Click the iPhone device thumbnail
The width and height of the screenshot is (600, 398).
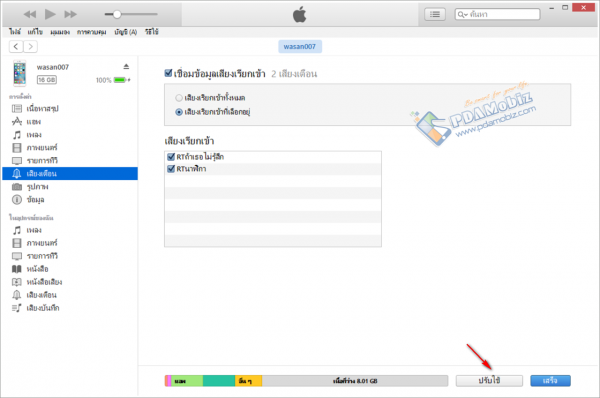pos(20,73)
